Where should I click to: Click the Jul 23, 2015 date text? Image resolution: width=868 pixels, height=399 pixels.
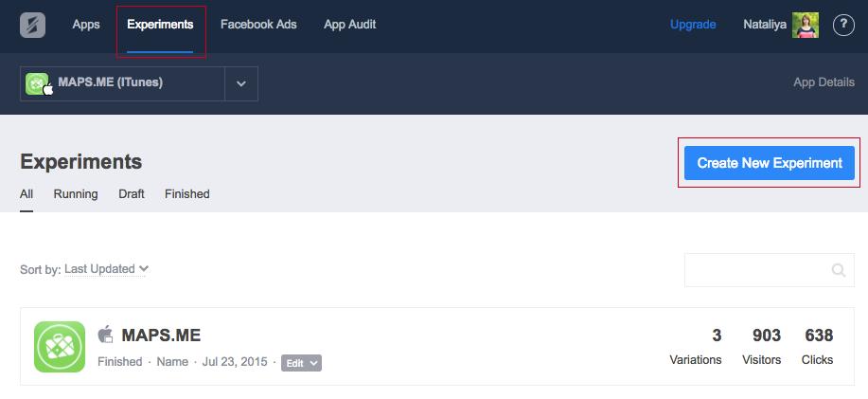235,362
